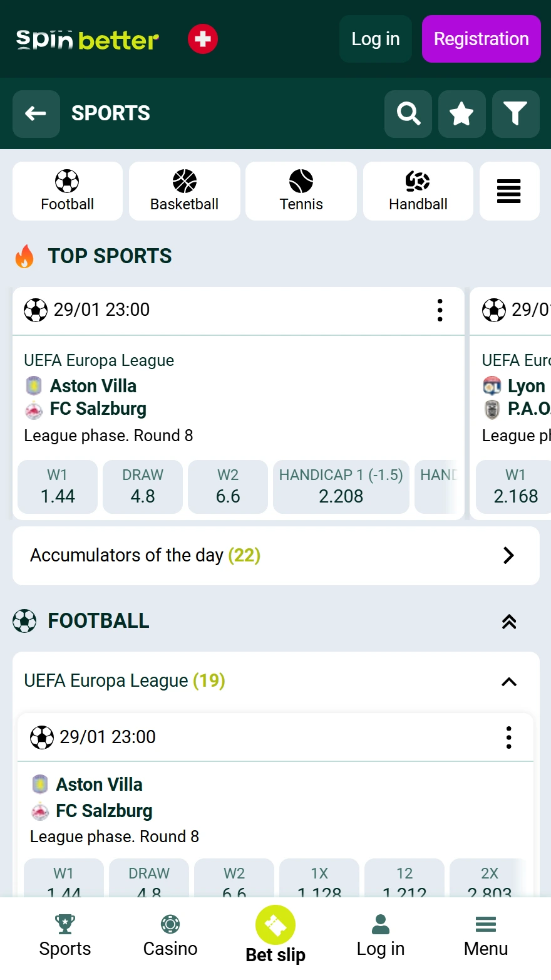Select the Tennis sport tab
551x980 pixels.
pos(301,191)
